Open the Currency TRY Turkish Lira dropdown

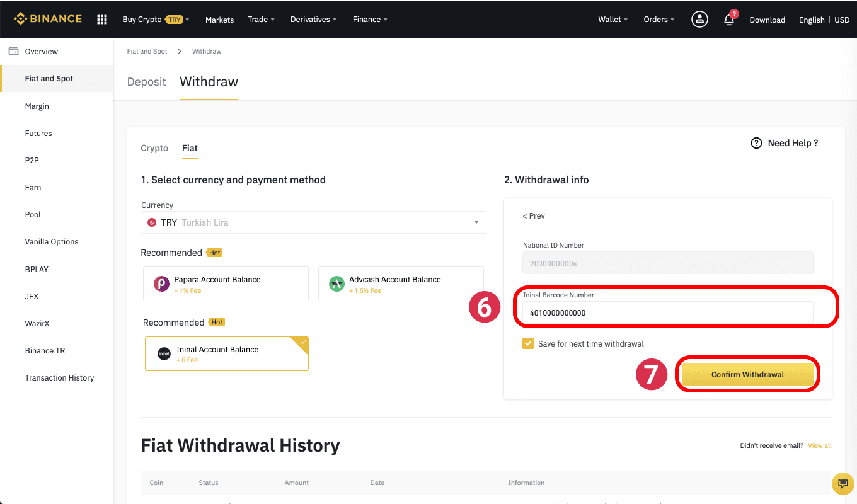(x=313, y=222)
